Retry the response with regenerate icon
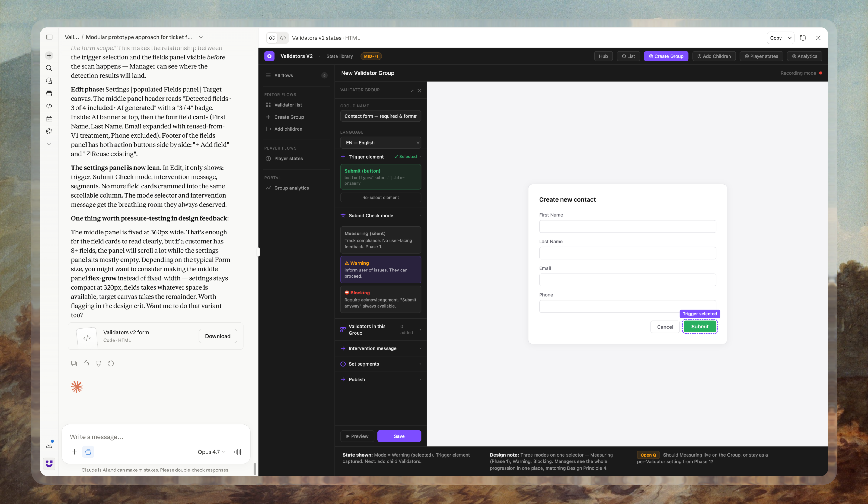 tap(111, 363)
